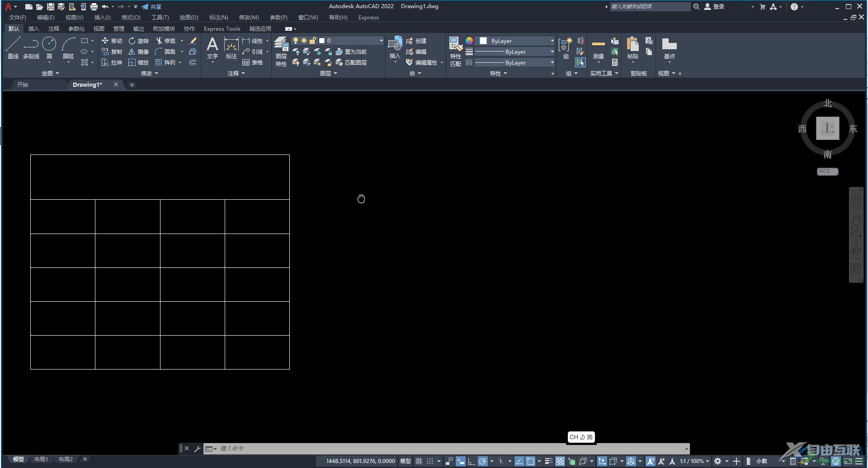The width and height of the screenshot is (868, 468).
Task: Click the Mirror (镜像) tool
Action: pos(138,51)
